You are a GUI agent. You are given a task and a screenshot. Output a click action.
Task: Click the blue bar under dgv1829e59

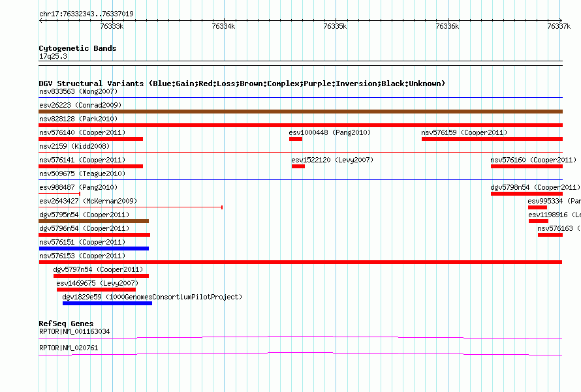coord(108,303)
